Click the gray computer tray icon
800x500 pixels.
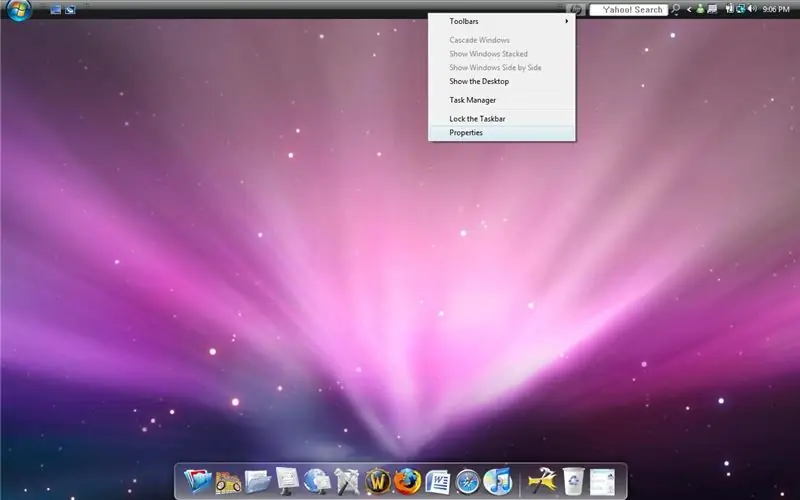point(713,9)
